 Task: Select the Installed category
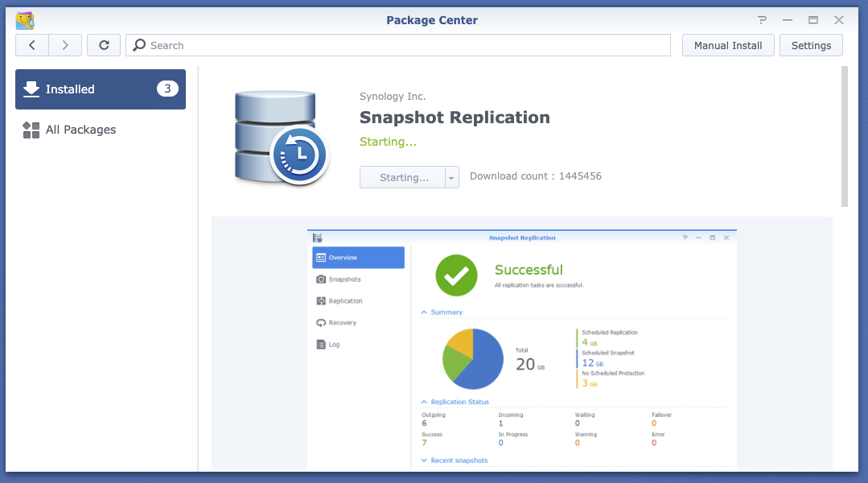pos(101,89)
